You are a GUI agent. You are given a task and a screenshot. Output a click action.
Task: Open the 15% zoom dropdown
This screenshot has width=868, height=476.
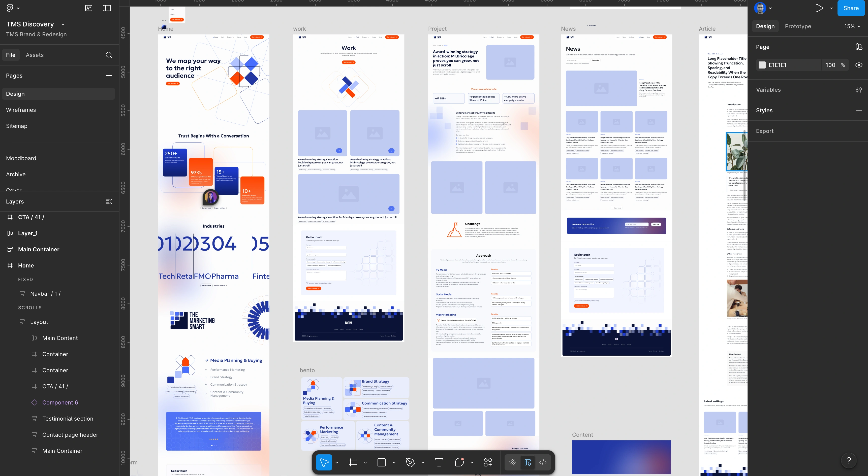pos(852,26)
